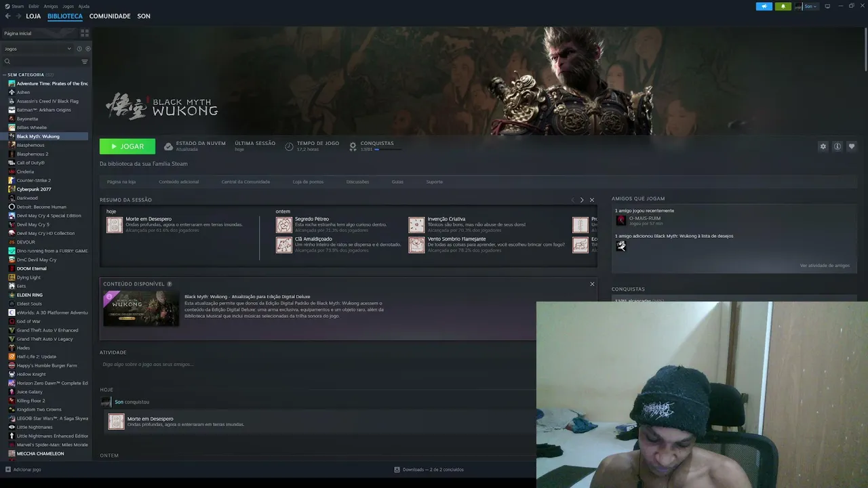Open the Jogos menu
Viewport: 868px width, 488px height.
point(68,6)
